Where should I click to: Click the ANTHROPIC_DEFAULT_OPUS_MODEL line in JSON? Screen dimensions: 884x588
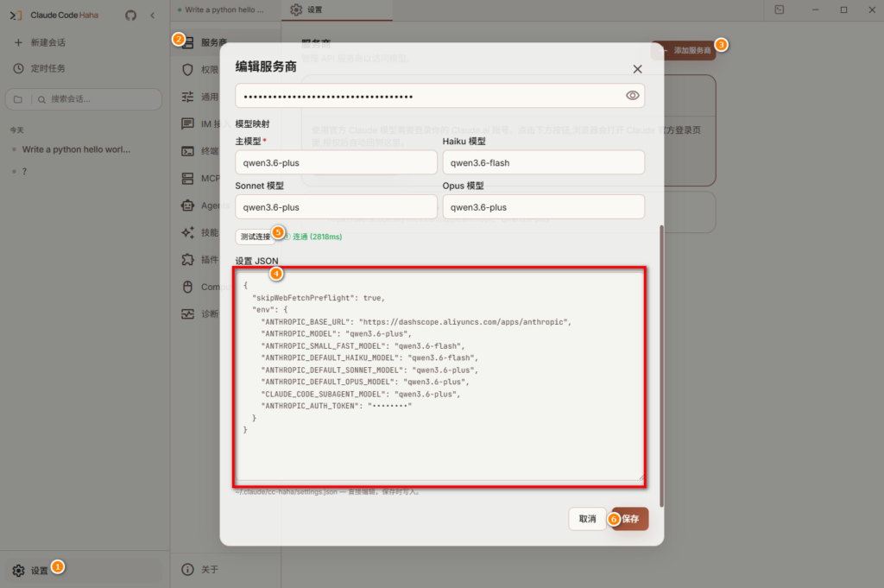click(x=365, y=382)
